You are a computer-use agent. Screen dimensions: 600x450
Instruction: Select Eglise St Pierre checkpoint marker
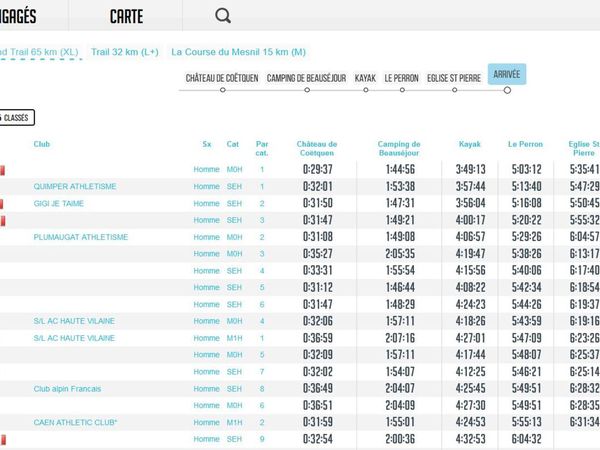pos(454,90)
